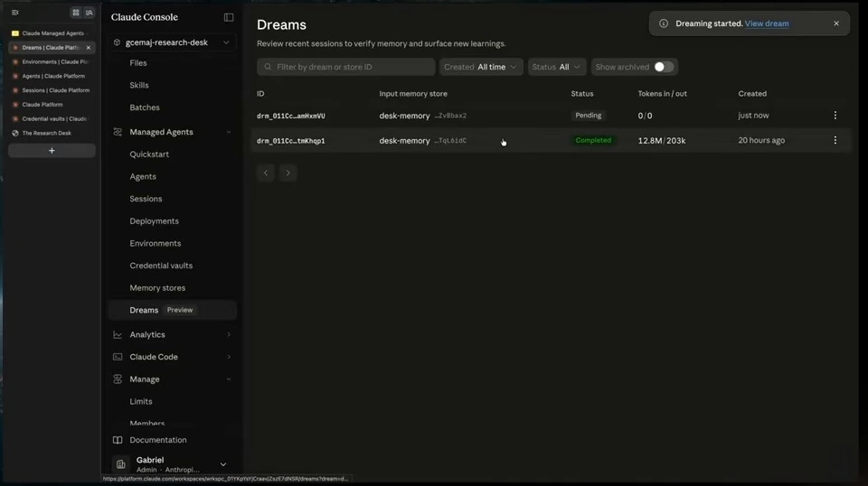Go to the previous page of dreams
Image resolution: width=868 pixels, height=486 pixels.
point(266,173)
